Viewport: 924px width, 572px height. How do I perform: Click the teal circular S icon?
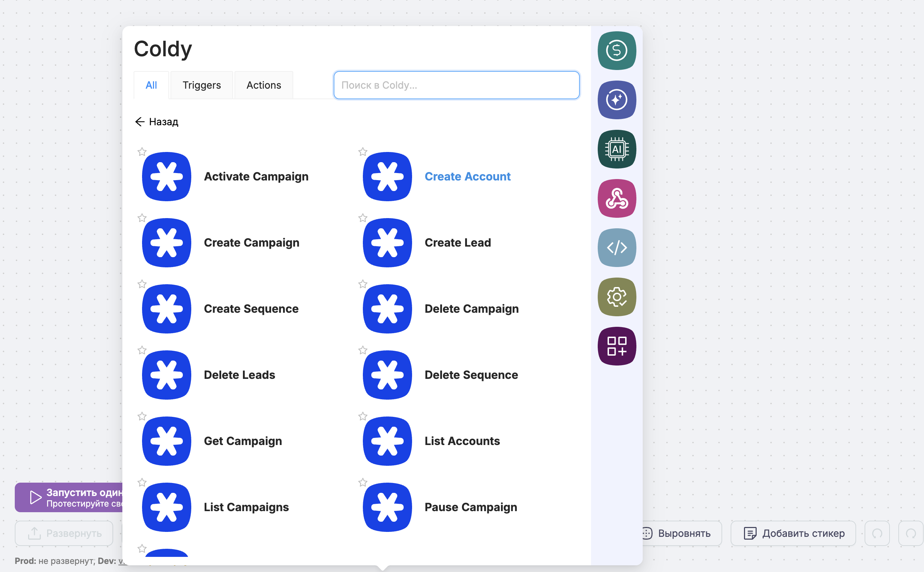(617, 51)
